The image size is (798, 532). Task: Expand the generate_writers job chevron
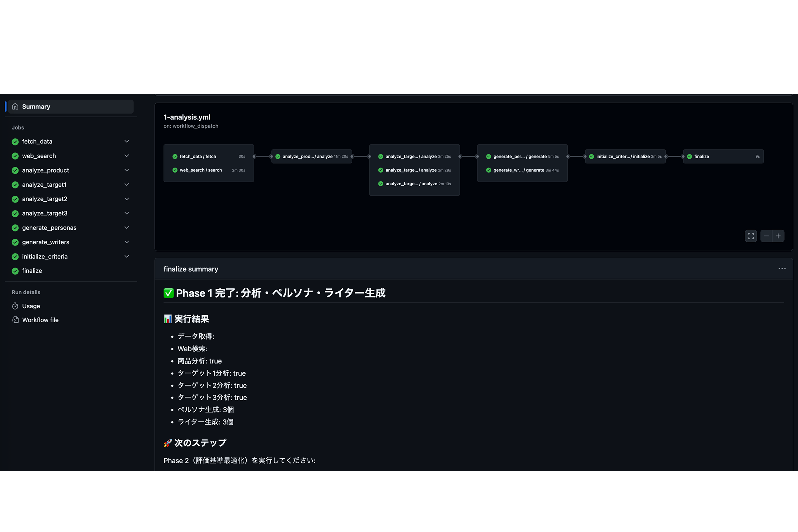126,242
